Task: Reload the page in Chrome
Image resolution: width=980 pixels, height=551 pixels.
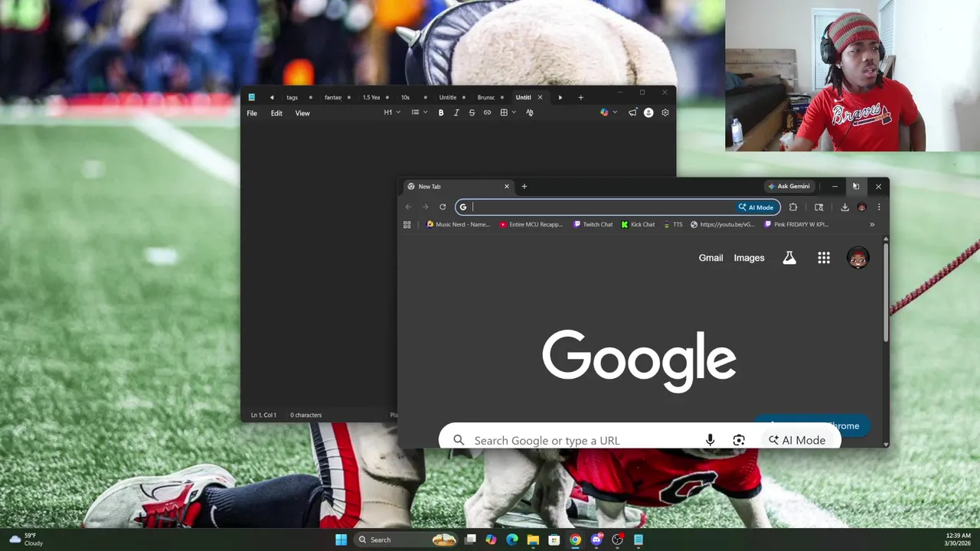Action: (443, 207)
